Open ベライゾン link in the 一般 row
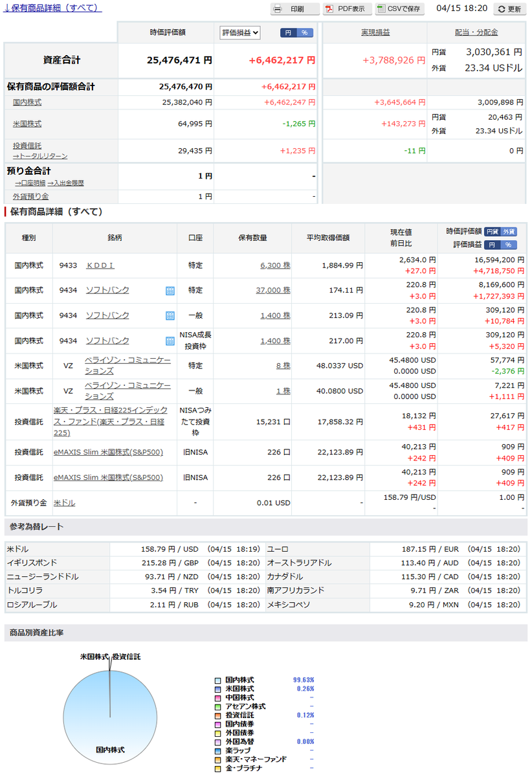The height and width of the screenshot is (777, 532). (127, 391)
